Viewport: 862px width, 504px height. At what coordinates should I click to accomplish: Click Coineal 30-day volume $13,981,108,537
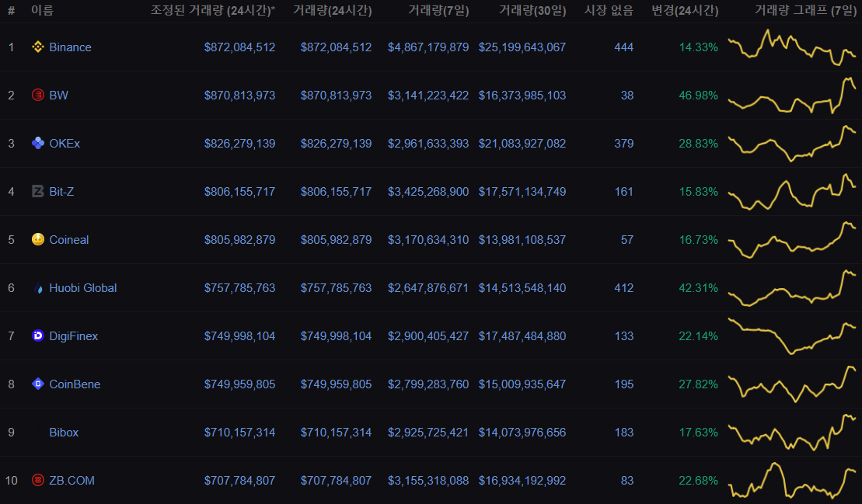(522, 240)
